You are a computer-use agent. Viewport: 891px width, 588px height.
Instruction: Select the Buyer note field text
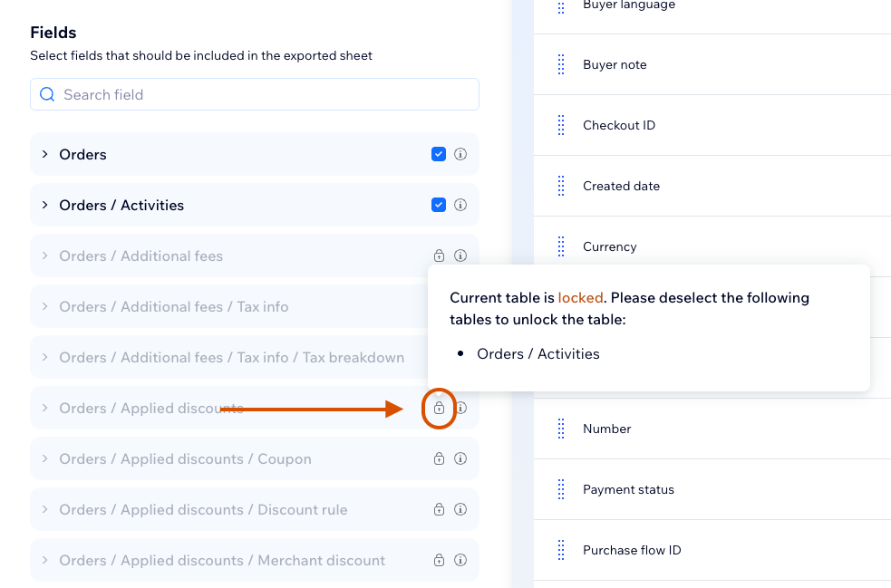pyautogui.click(x=615, y=64)
